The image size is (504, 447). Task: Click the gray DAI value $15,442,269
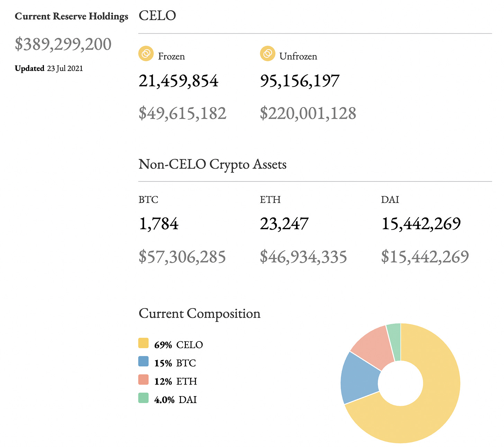click(425, 257)
